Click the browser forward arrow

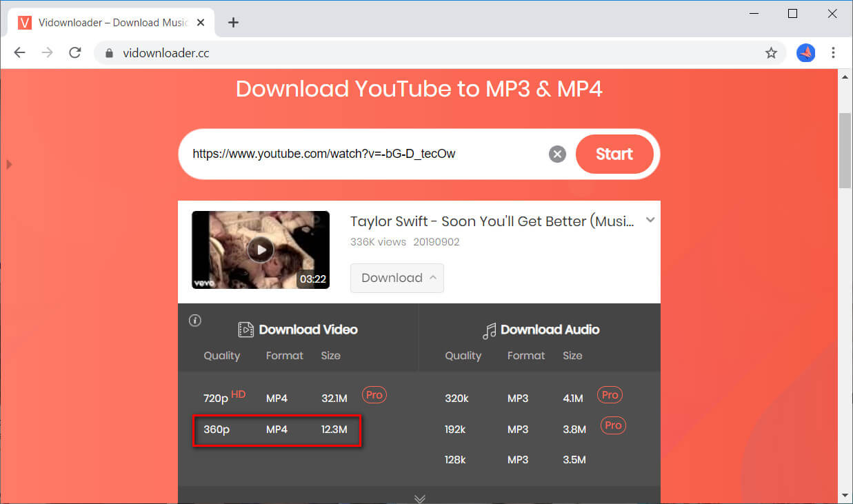[x=47, y=53]
